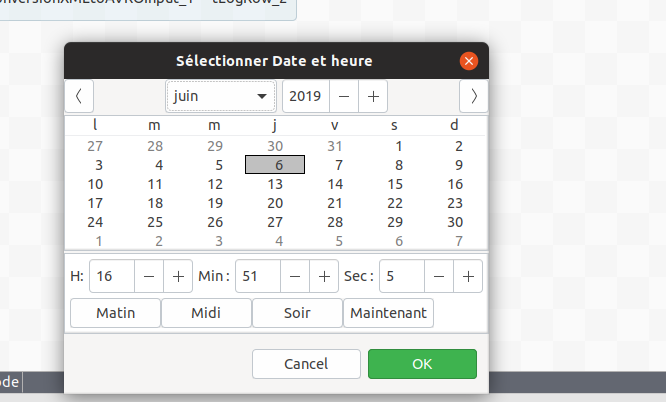The image size is (666, 402).
Task: Increase the year 2019 with plus
Action: pyautogui.click(x=373, y=96)
